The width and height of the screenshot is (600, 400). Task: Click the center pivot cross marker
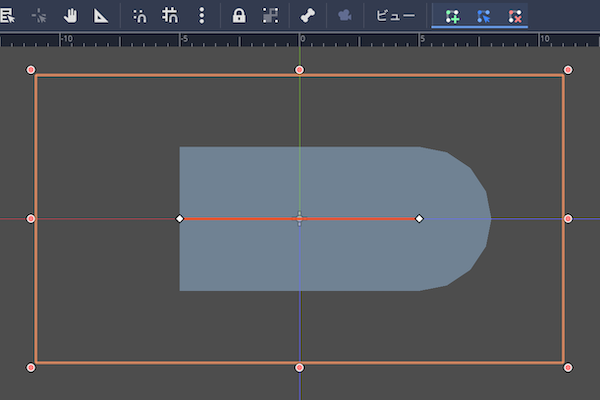click(299, 219)
